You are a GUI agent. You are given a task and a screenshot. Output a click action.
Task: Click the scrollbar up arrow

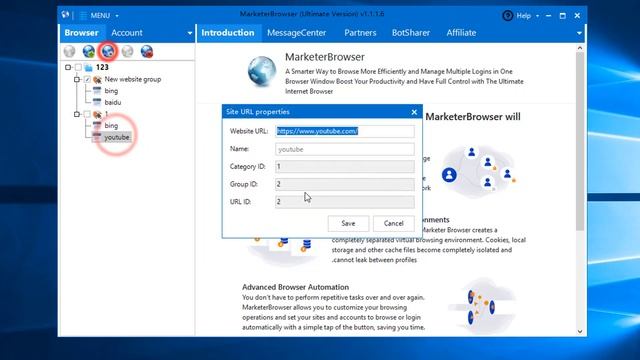(580, 48)
